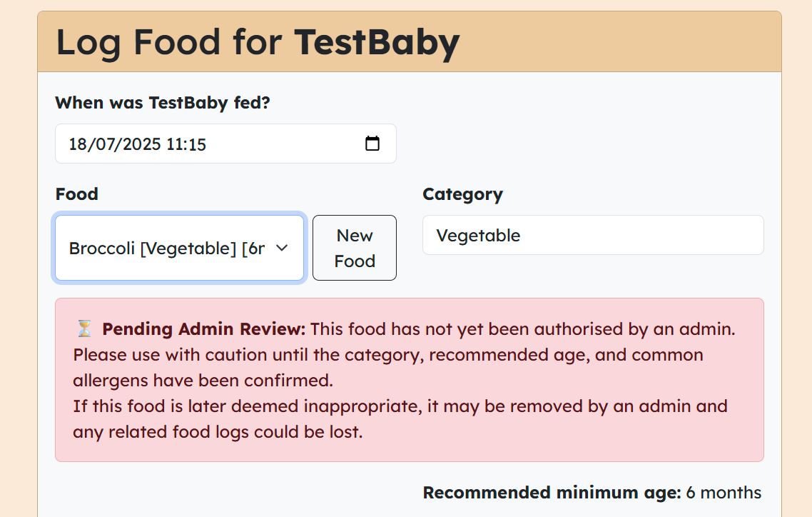Focus the feeding date and time field

225,144
